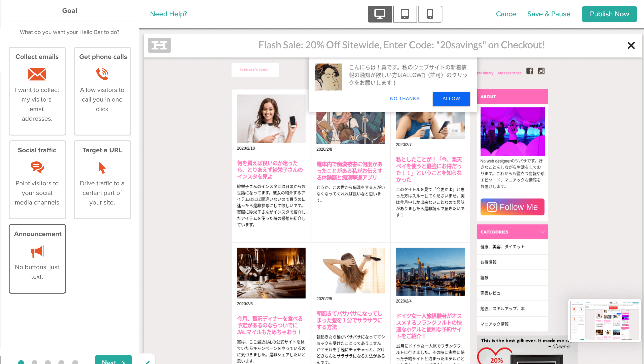The width and height of the screenshot is (644, 364).
Task: Click Cancel in the top bar
Action: [507, 14]
